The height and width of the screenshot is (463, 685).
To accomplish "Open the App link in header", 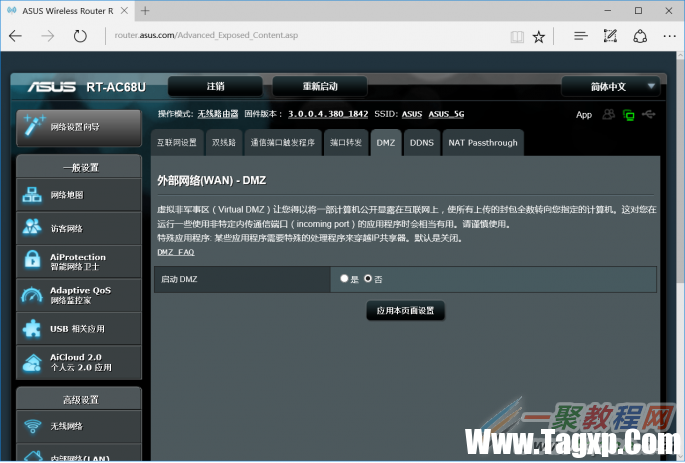I will [x=584, y=115].
